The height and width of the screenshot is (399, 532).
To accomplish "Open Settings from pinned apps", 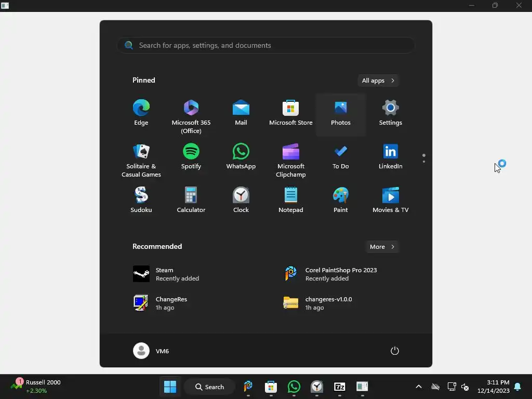I will tap(391, 113).
